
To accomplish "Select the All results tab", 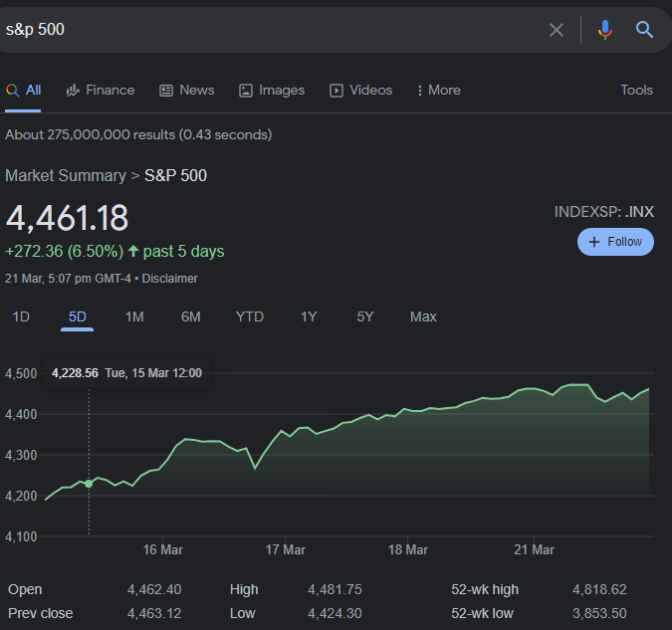I will (x=23, y=90).
